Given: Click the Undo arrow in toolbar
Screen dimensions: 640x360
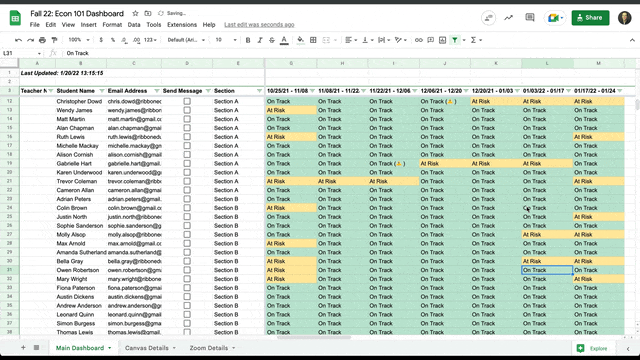Looking at the screenshot, I should 18,40.
